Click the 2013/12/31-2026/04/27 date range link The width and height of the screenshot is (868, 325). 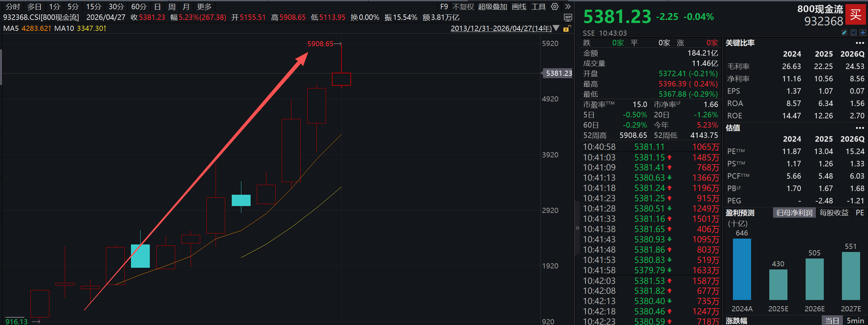tap(501, 28)
